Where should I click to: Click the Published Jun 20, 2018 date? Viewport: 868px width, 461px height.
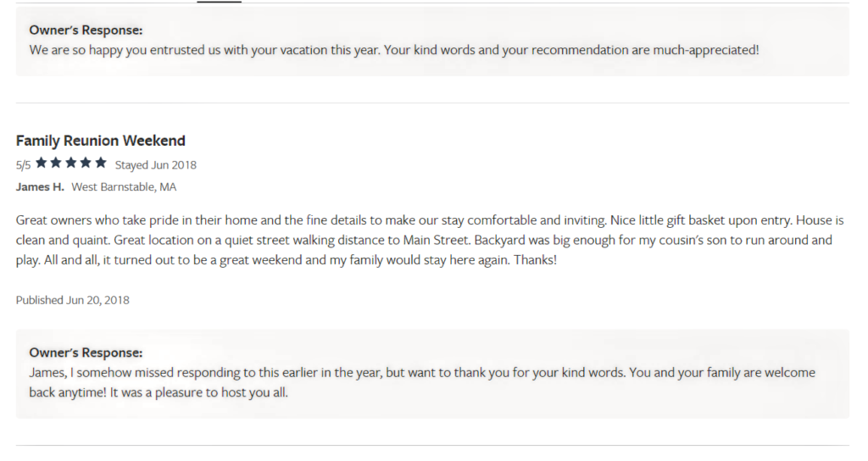(x=73, y=300)
